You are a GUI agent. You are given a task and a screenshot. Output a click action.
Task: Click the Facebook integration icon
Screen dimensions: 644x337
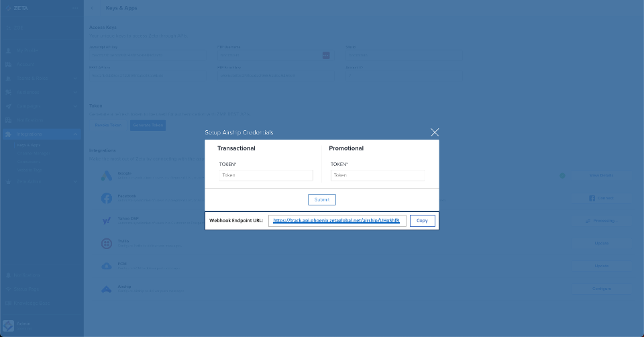click(x=106, y=198)
